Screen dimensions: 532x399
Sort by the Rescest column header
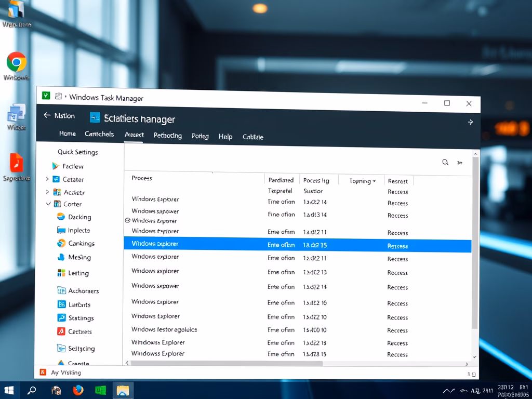click(x=398, y=181)
